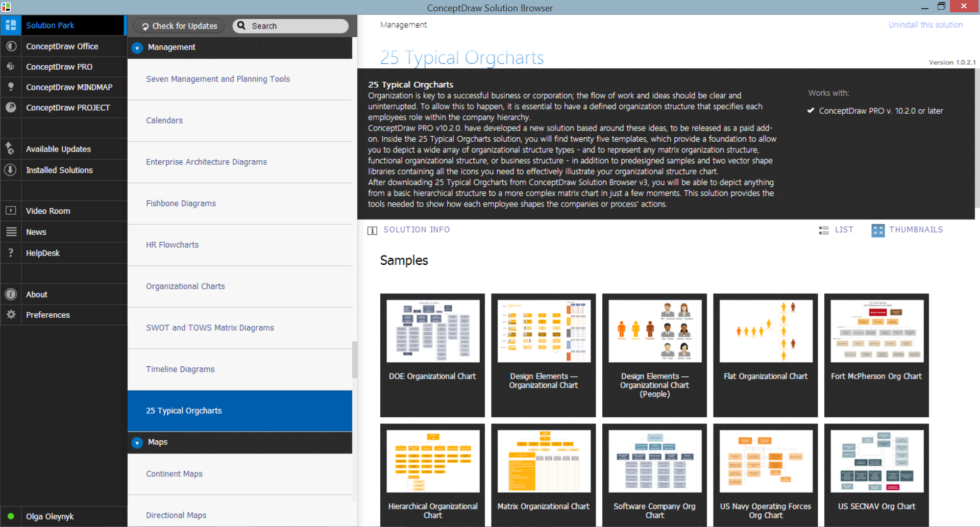Screen dimensions: 980x527
Task: Click the Preferences gear icon
Action: tap(11, 315)
